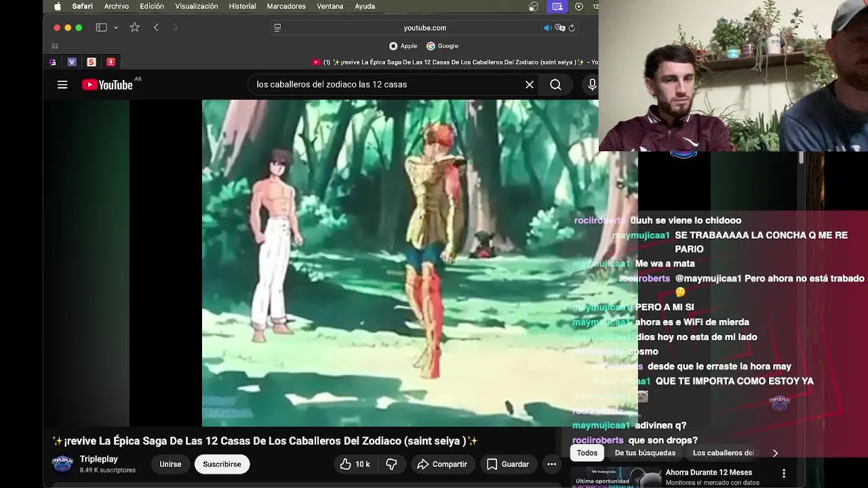Image resolution: width=868 pixels, height=488 pixels.
Task: Click the play circle icon in menu bar
Action: pyautogui.click(x=579, y=6)
